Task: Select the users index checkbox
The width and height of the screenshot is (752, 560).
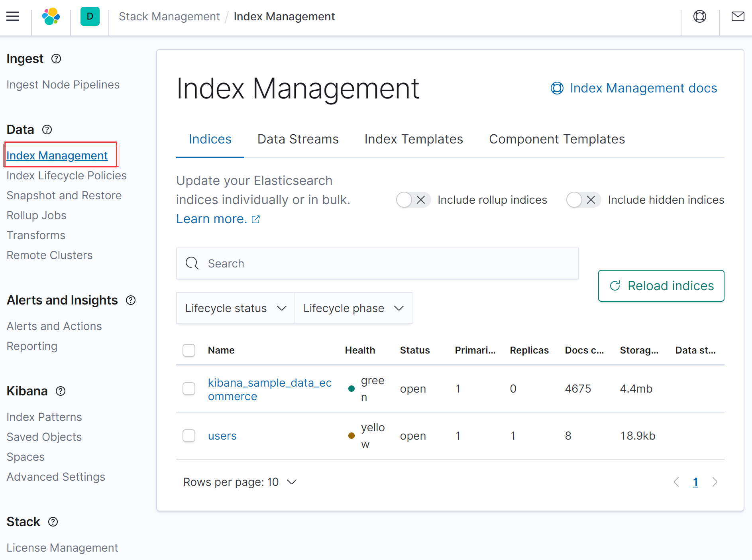Action: click(189, 436)
